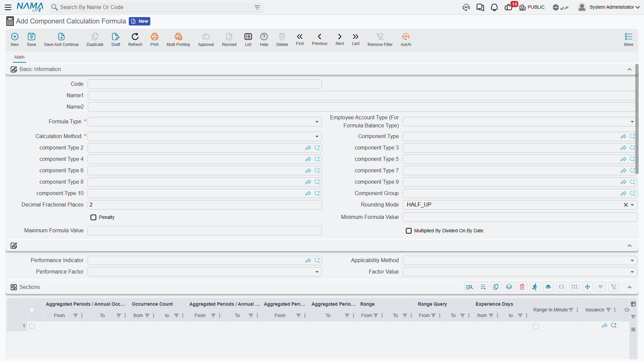This screenshot has height=362, width=644.
Task: Click the Maximum Formula Value field
Action: [205, 231]
